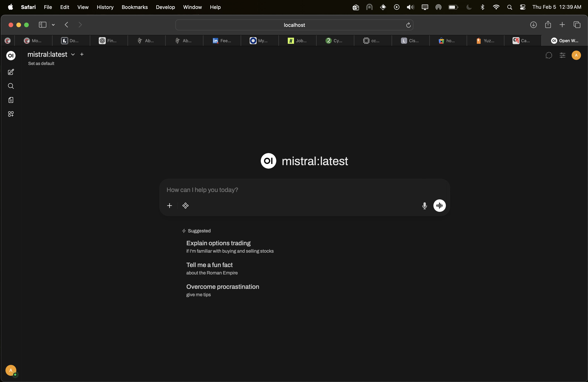Enable temporary chat with dashed circle icon
The image size is (588, 382).
549,55
